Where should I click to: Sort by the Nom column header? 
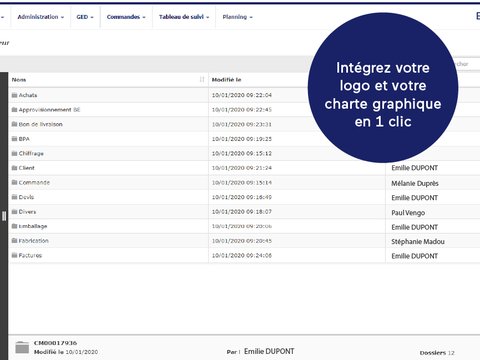click(x=19, y=80)
